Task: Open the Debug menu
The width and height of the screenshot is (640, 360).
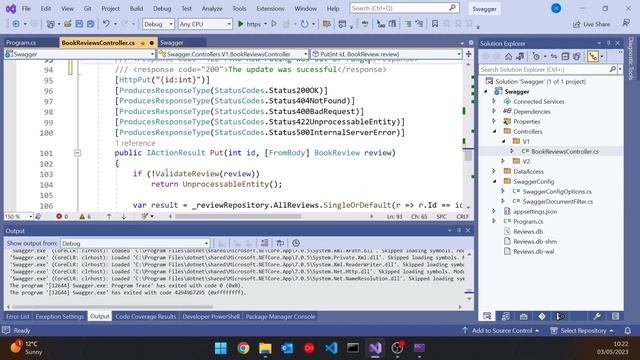Action: (x=162, y=8)
